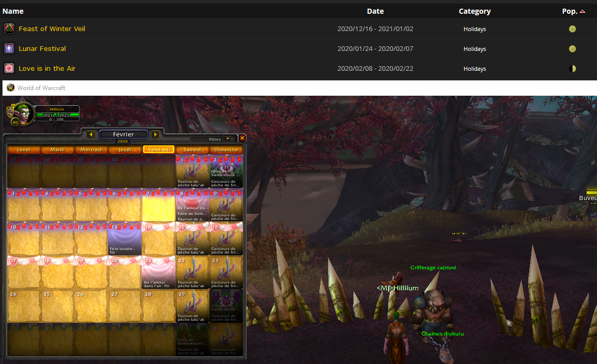This screenshot has height=364, width=597.
Task: Click the Feast of Winter Veil holiday icon
Action: pos(9,29)
